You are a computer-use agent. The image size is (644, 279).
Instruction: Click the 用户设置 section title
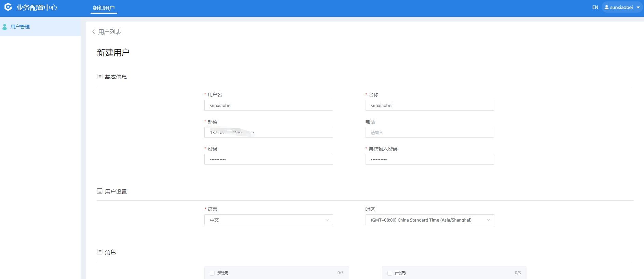click(x=116, y=191)
